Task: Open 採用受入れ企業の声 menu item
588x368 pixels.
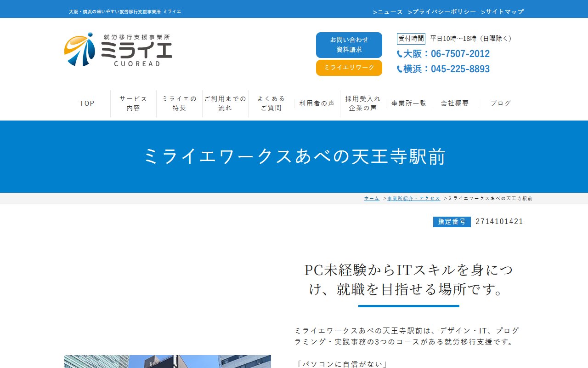Action: (x=363, y=103)
